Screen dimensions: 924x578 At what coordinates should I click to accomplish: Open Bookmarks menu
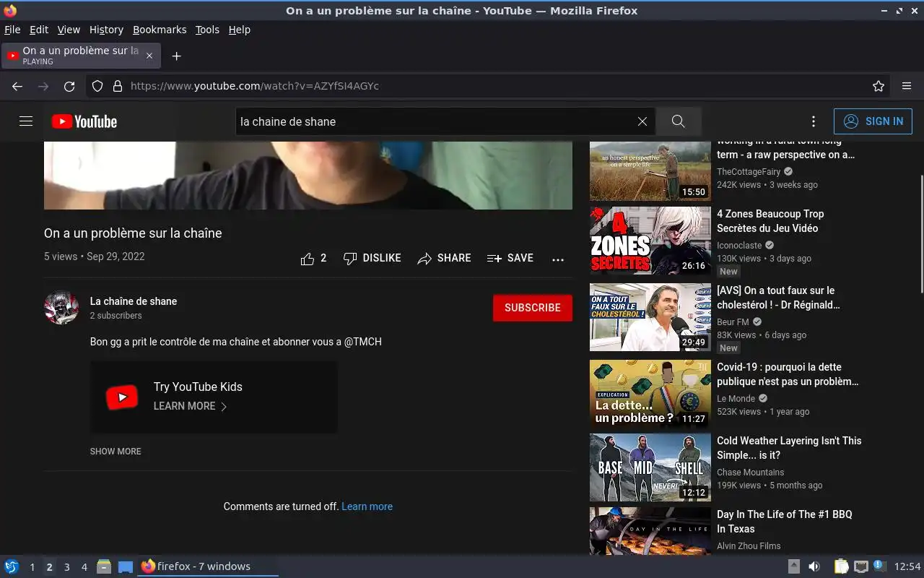tap(160, 30)
